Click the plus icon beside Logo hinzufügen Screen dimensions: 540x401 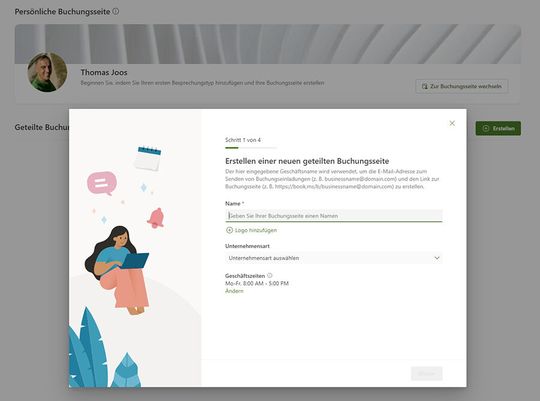tap(229, 230)
